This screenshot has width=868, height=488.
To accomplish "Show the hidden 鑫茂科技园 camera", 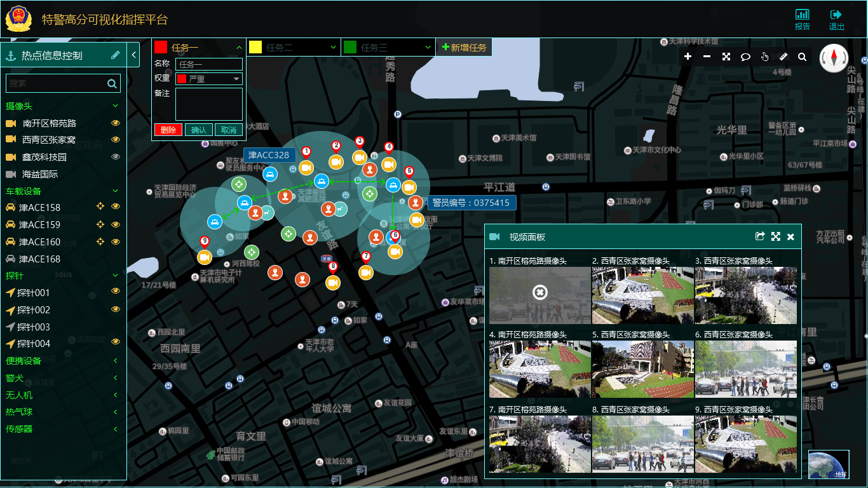I will (116, 157).
